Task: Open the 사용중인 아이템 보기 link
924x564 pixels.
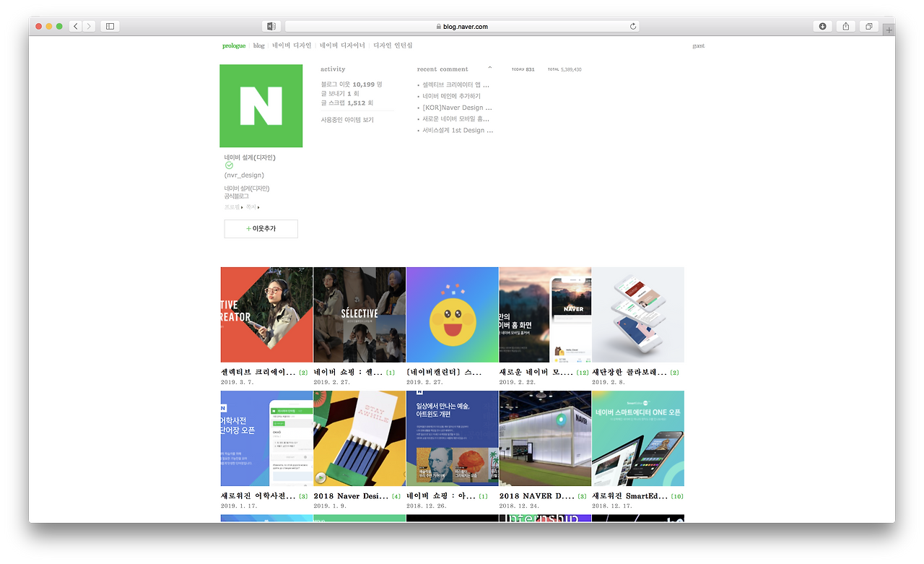Action: tap(347, 120)
